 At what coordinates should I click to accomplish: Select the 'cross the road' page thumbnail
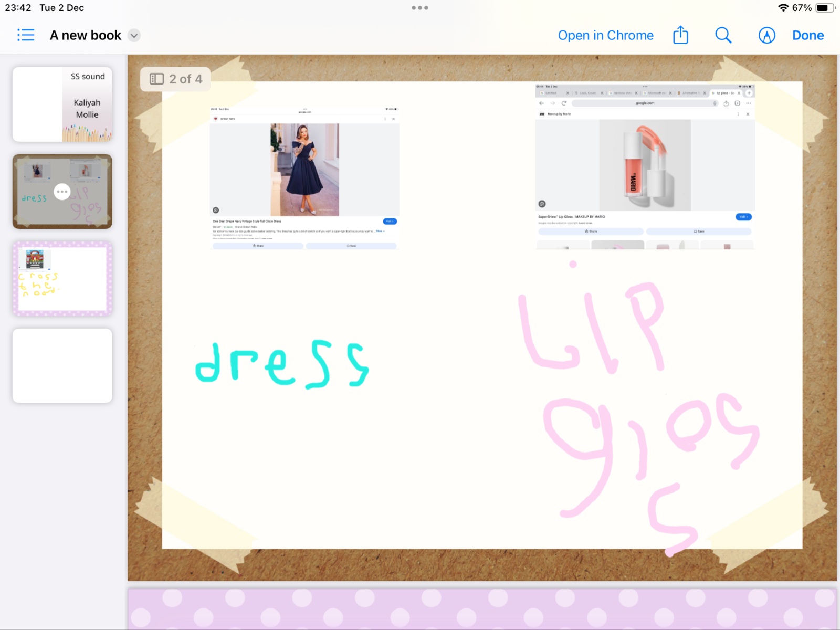(62, 279)
